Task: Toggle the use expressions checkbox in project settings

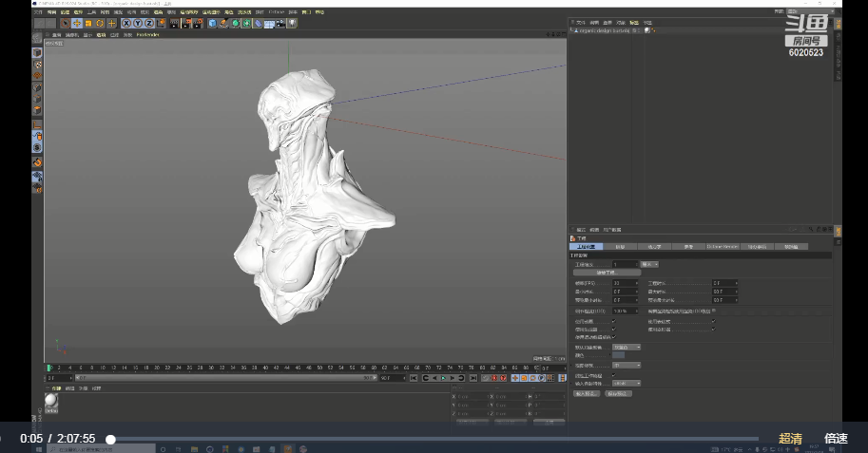Action: coord(713,321)
